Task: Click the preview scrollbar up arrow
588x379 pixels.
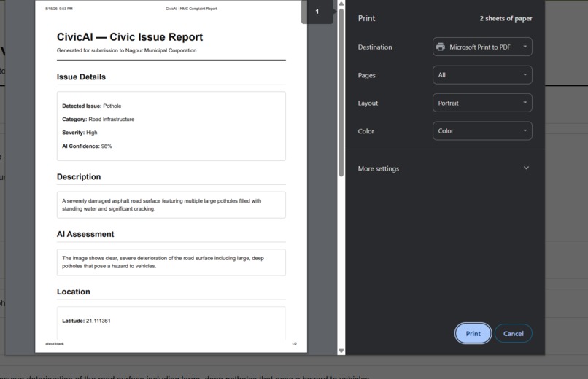Action: 341,4
